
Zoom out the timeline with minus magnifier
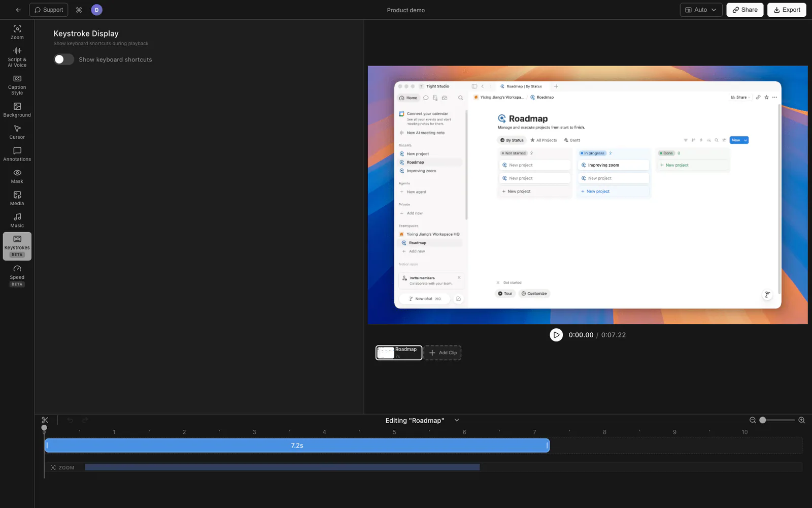pyautogui.click(x=753, y=420)
